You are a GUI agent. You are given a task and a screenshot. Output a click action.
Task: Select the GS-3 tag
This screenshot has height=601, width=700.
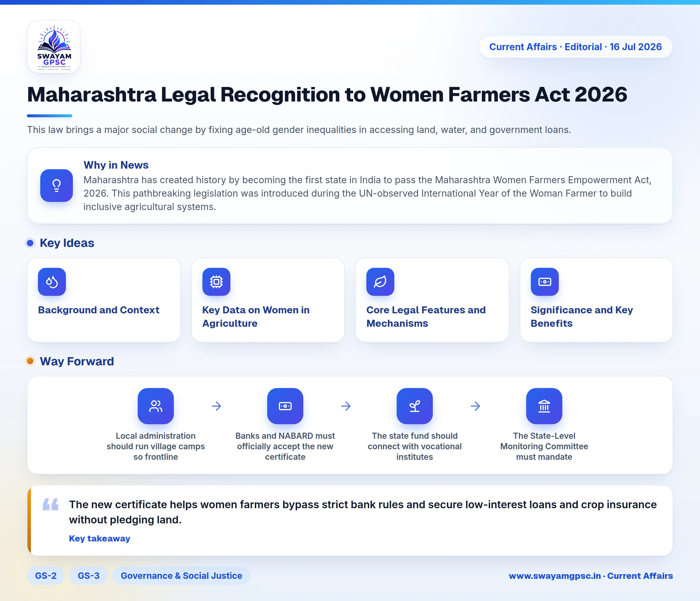[88, 576]
